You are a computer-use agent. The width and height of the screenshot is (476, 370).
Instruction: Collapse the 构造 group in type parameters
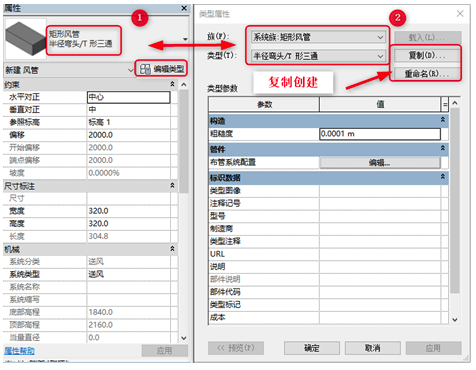click(443, 120)
